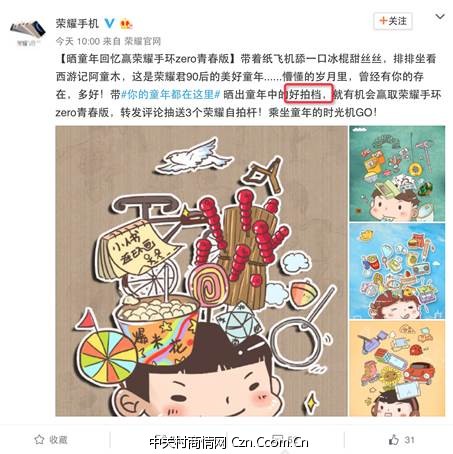
Task: Click the membership badge beside the verified icon
Action: click(126, 24)
